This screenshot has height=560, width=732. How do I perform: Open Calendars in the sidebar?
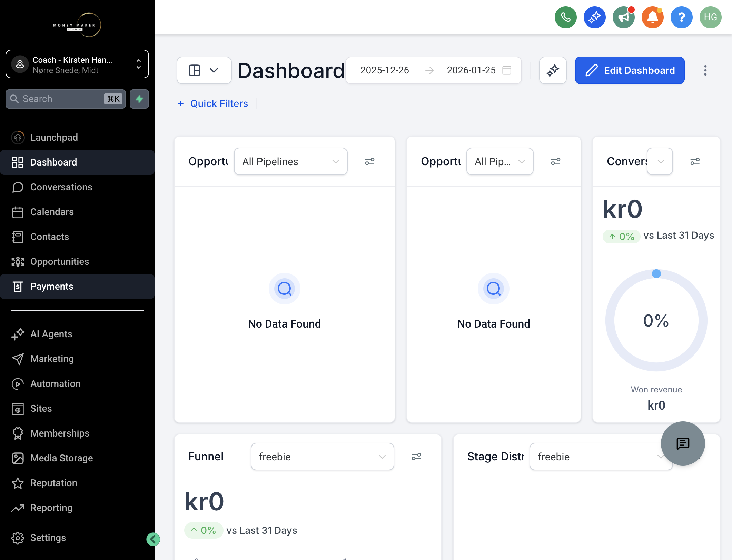coord(77,212)
